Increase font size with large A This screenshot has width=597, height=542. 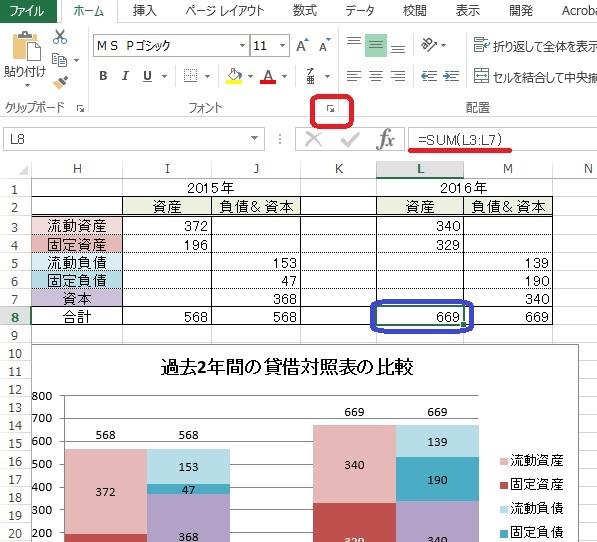303,46
